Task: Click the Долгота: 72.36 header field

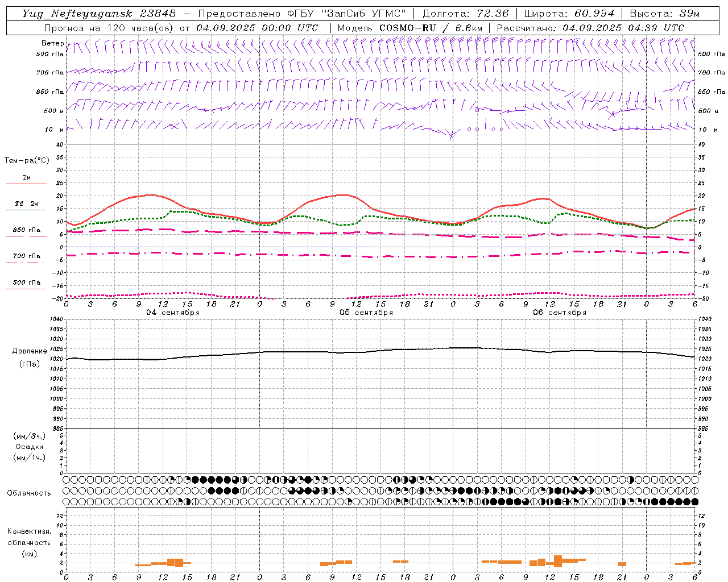Action: click(x=465, y=14)
